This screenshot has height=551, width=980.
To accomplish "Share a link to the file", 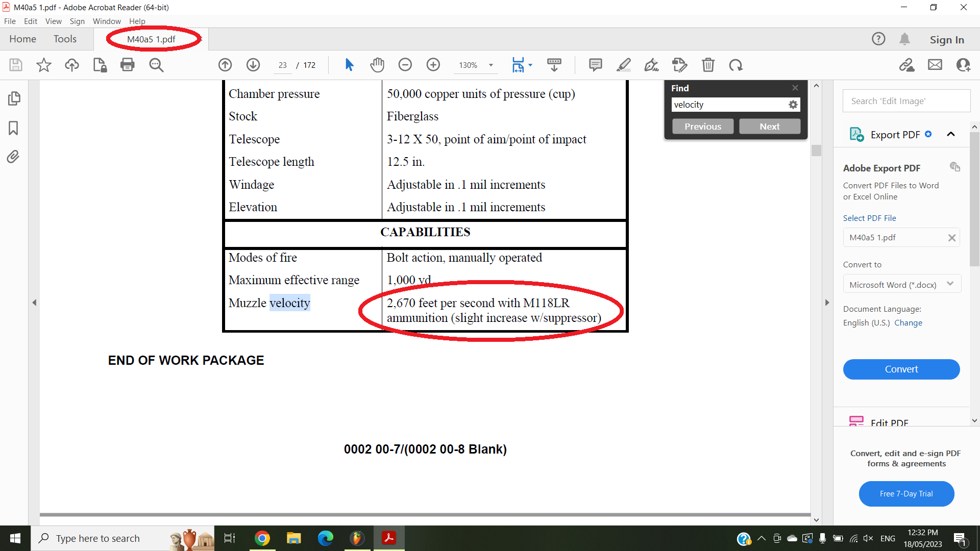I will [x=907, y=65].
